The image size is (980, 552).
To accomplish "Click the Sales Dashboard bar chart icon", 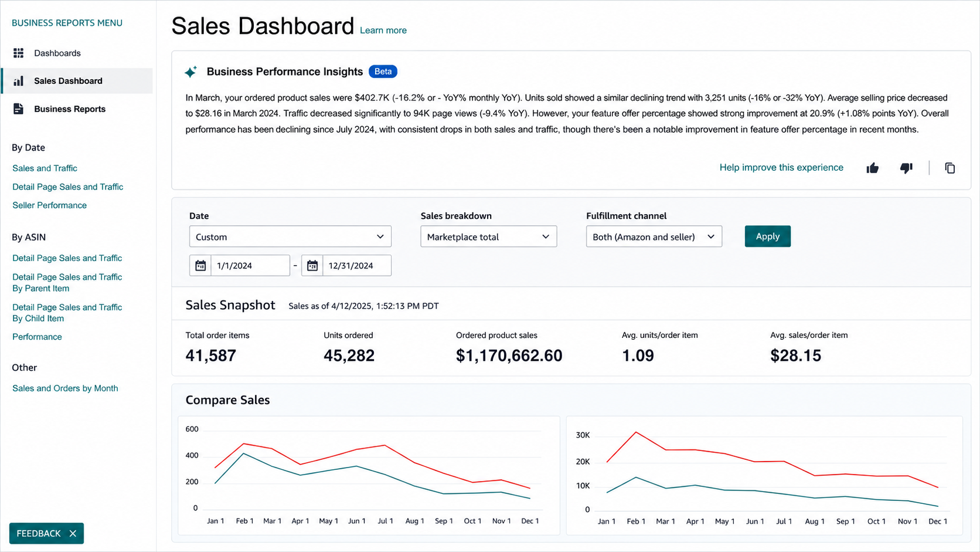I will 19,81.
